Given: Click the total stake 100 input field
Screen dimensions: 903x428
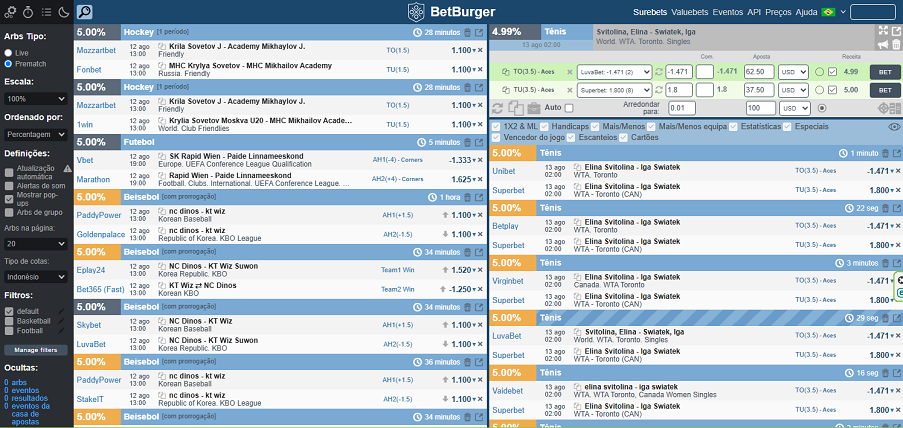Looking at the screenshot, I should (760, 108).
